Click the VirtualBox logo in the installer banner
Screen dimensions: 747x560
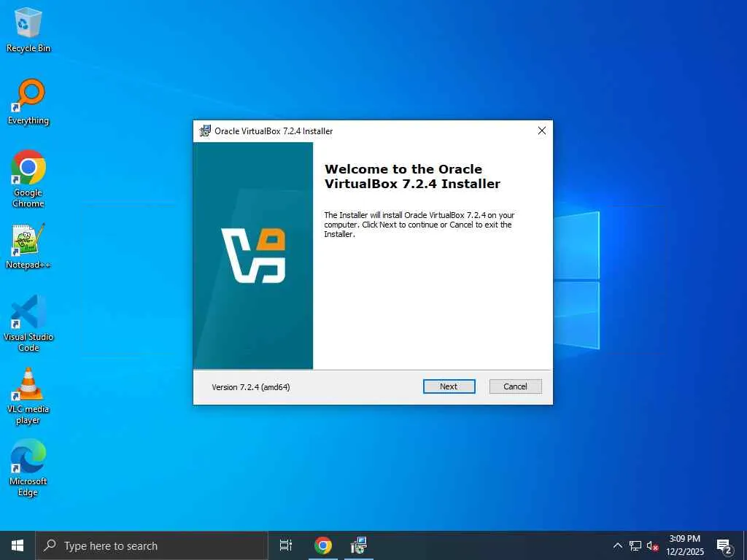pos(253,256)
